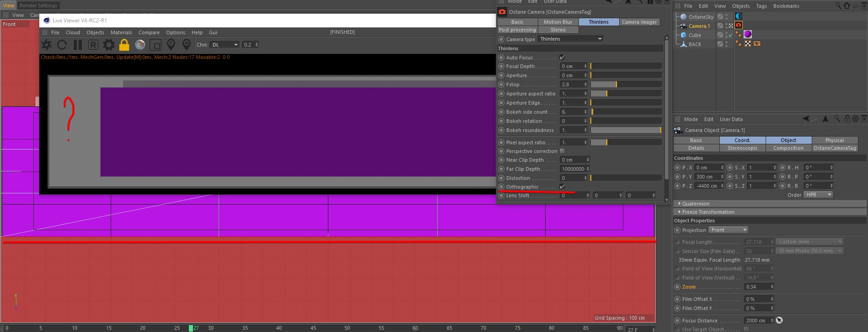
Task: Open the Composition tab of Camera Object
Action: pyautogui.click(x=788, y=148)
